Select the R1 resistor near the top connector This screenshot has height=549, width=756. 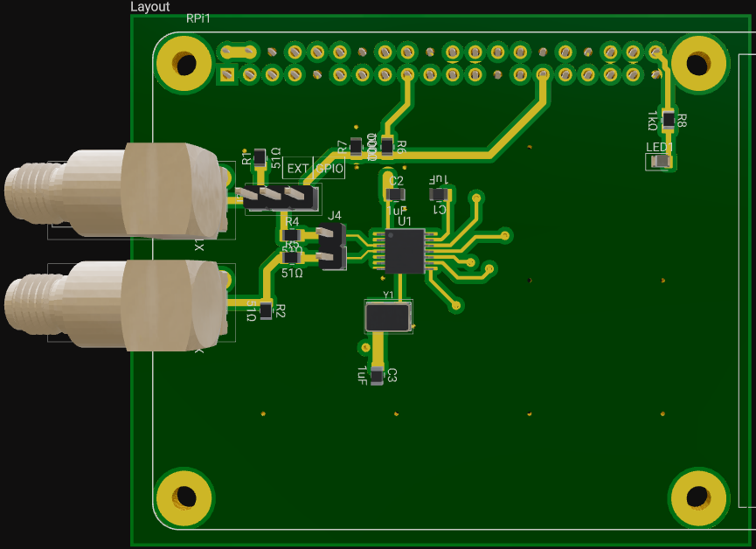(260, 158)
